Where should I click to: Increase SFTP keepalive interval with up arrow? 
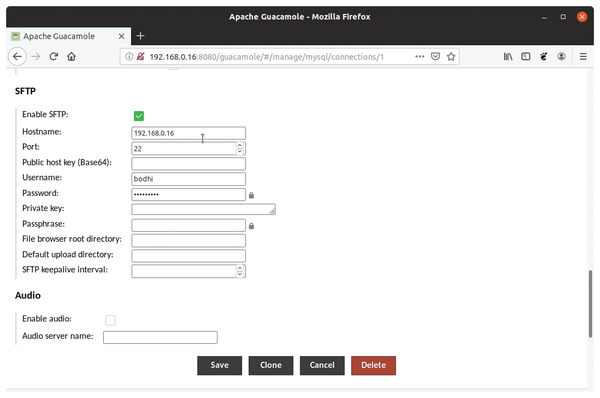tap(240, 268)
